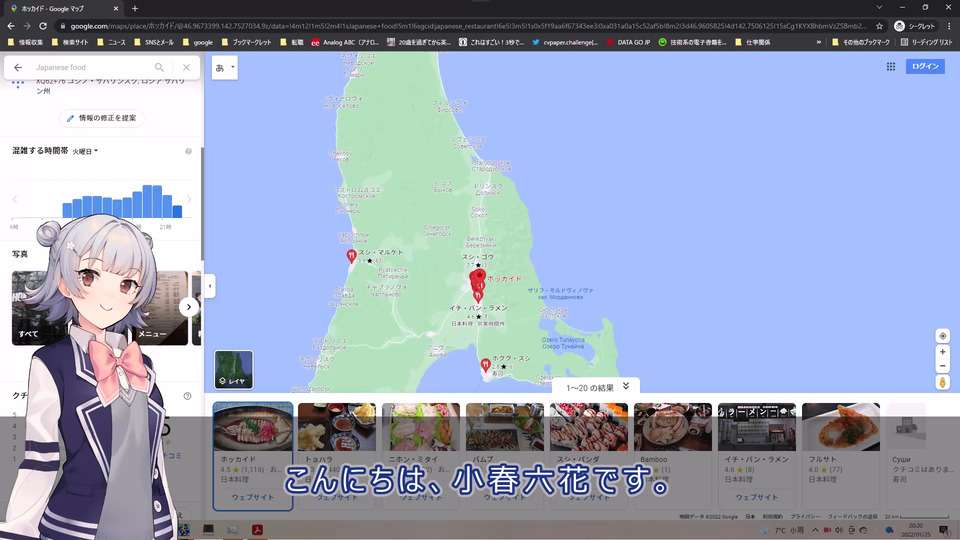The width and height of the screenshot is (960, 540).
Task: Zoom out the map with minus
Action: (x=942, y=366)
